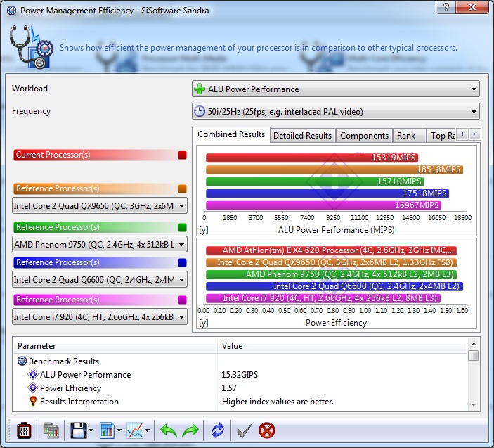Click the results list scroll down arrow

474,405
